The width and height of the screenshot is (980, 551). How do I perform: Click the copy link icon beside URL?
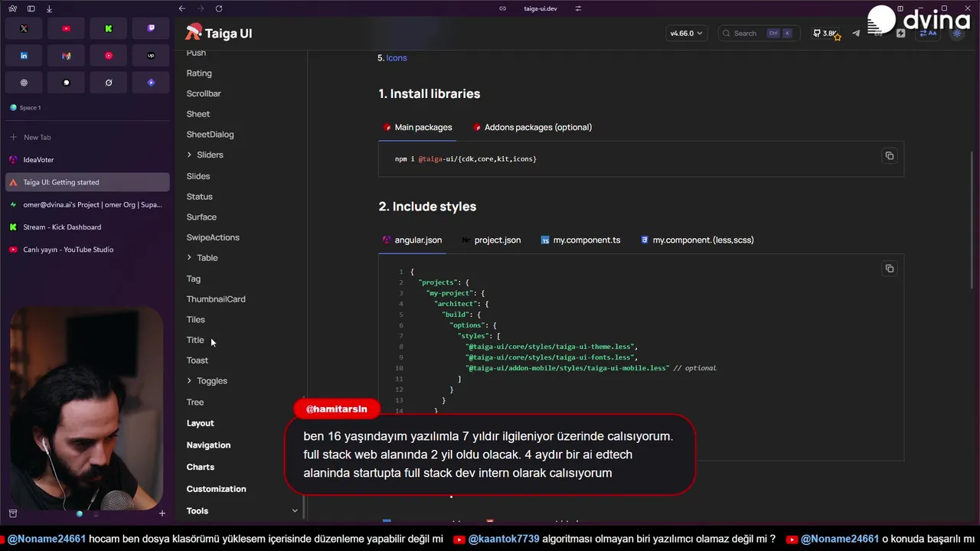[502, 8]
